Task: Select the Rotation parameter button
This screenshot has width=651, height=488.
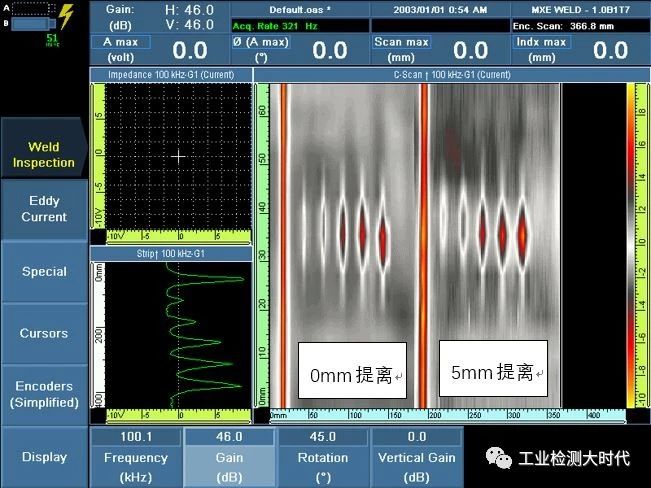Action: (x=322, y=457)
